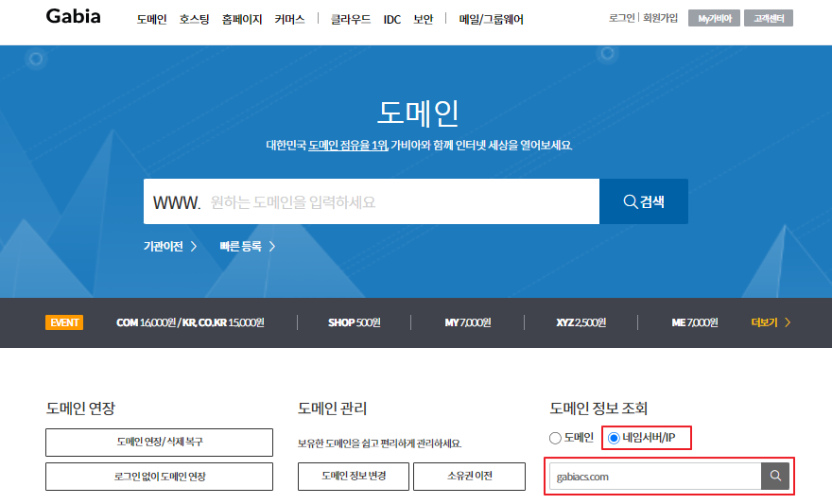Screen dimensions: 832x504
Task: Open the 커머스 menu
Action: pyautogui.click(x=289, y=20)
